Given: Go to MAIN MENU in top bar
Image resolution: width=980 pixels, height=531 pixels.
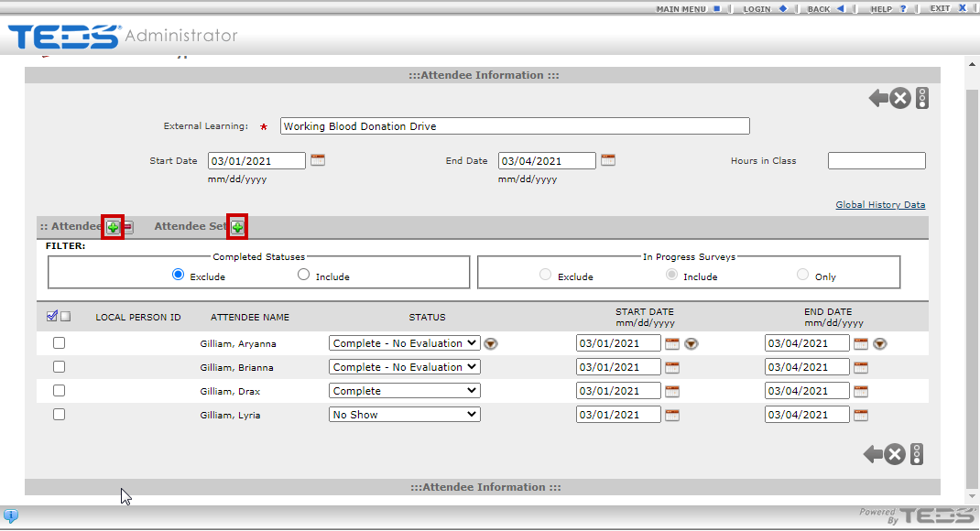Looking at the screenshot, I should (x=688, y=8).
